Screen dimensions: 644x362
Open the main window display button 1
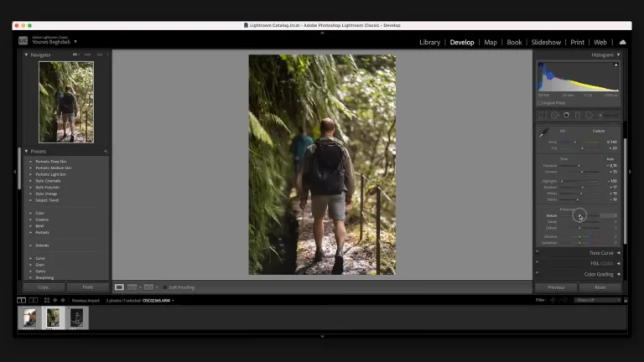pyautogui.click(x=21, y=301)
